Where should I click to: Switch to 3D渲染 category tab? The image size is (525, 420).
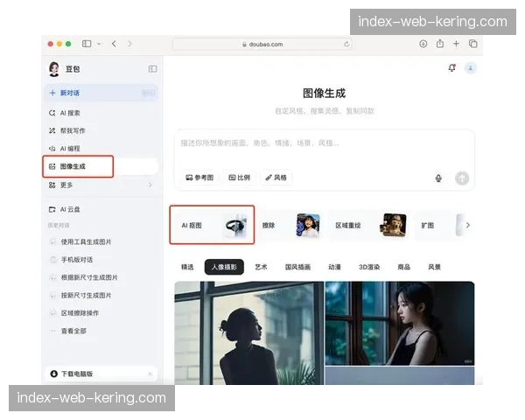[x=369, y=267]
